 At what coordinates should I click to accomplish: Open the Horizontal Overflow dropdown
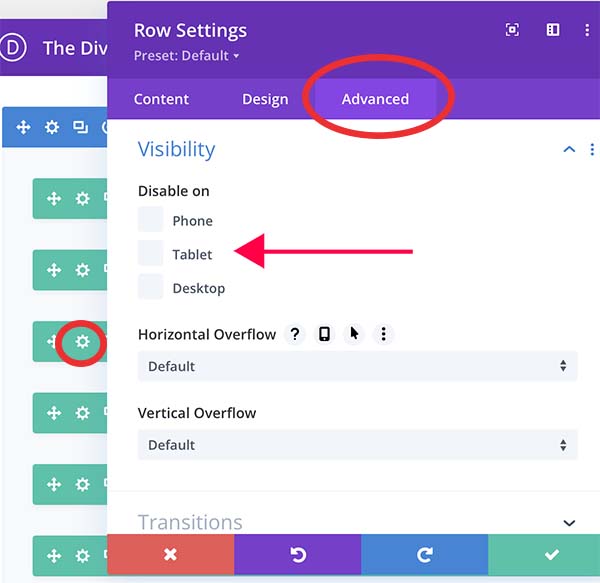pos(357,366)
